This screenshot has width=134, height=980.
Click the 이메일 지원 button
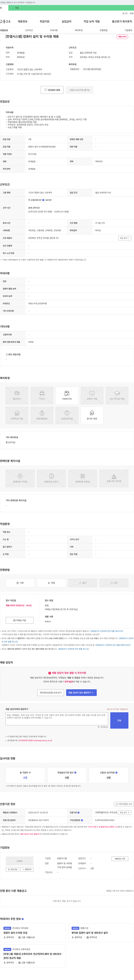(x=20, y=621)
